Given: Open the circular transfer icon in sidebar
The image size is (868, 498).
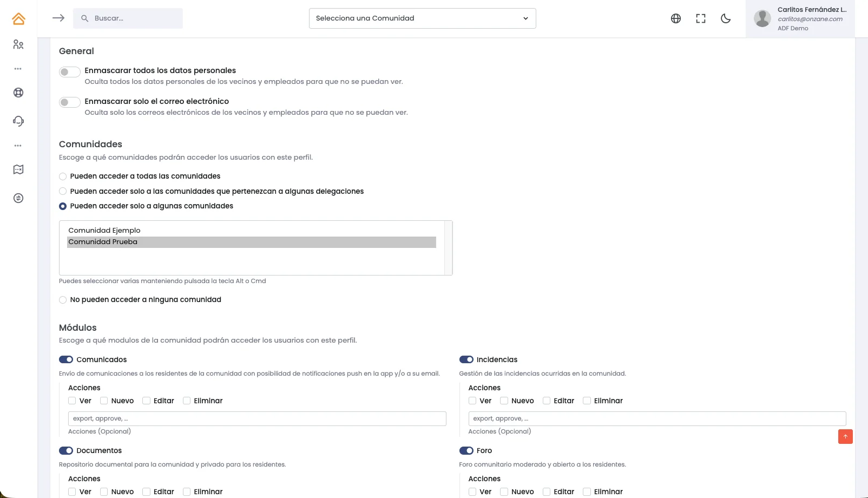Looking at the screenshot, I should pos(18,198).
